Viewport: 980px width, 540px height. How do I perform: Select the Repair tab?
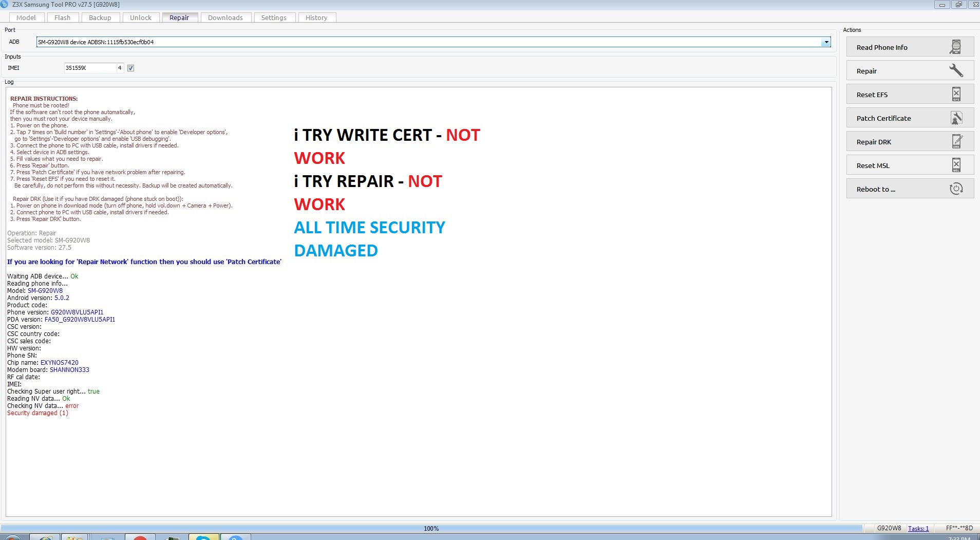point(179,17)
